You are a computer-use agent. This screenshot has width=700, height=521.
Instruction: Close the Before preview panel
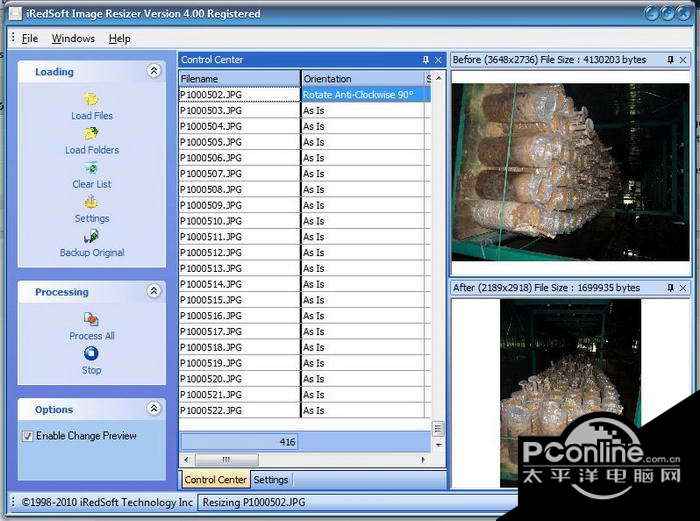[x=683, y=59]
